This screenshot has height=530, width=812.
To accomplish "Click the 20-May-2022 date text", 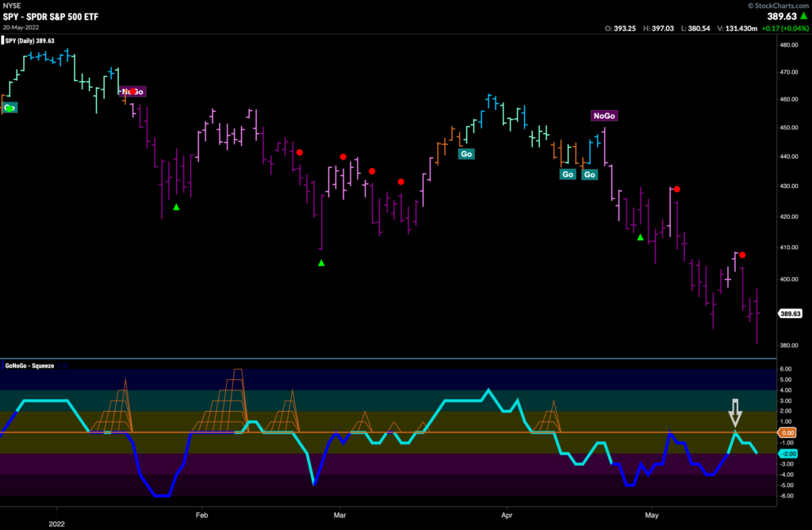I will 21,27.
